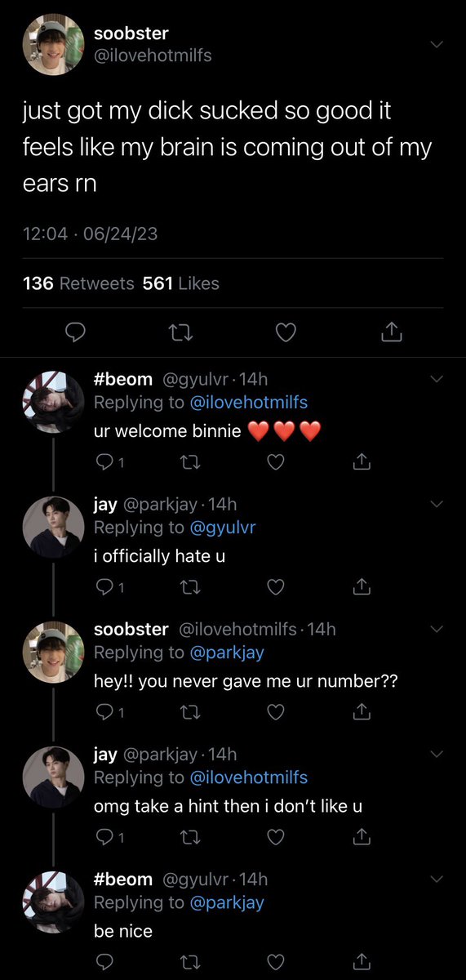This screenshot has height=980, width=466.
Task: Retweet the "i officially hate u" reply
Action: [190, 587]
